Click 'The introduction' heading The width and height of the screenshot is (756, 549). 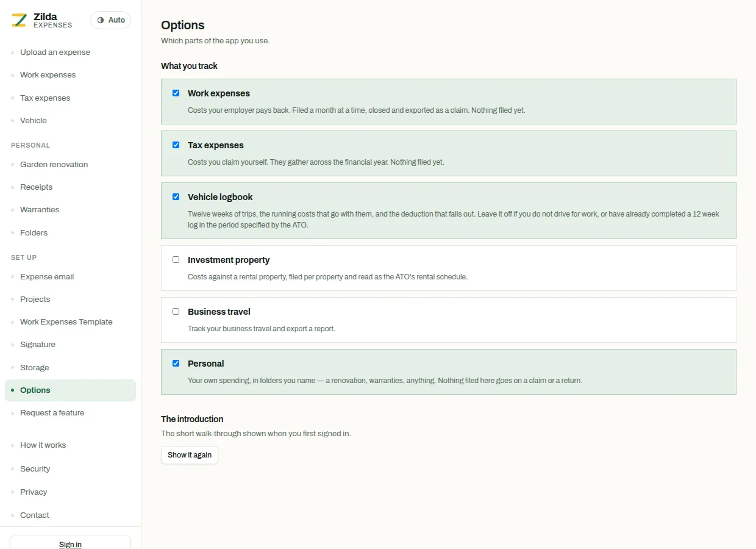click(192, 419)
